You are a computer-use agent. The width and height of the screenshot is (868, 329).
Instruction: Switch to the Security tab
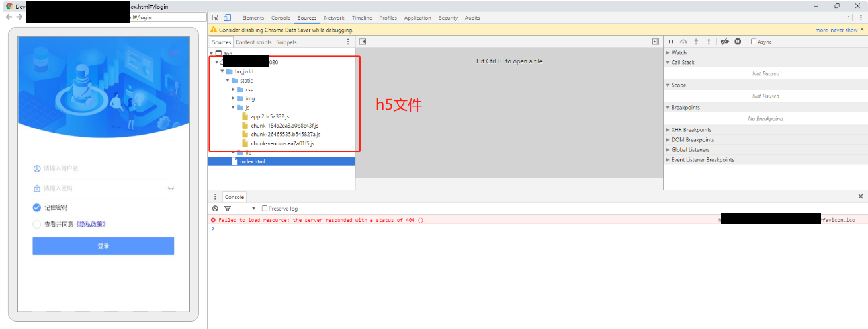[448, 18]
